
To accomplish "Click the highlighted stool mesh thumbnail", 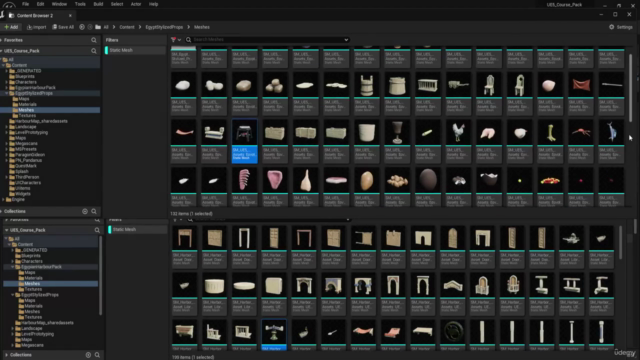I will point(244,132).
